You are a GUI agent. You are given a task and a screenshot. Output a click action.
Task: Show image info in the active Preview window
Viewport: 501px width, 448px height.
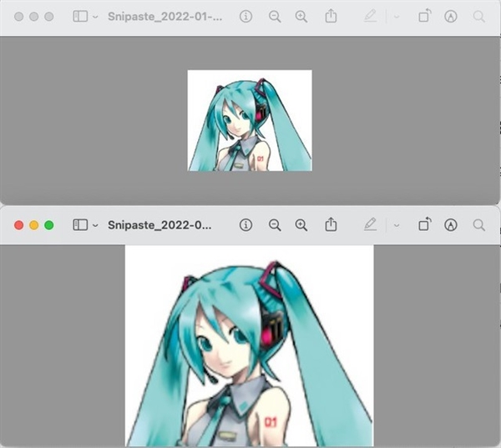pos(245,225)
